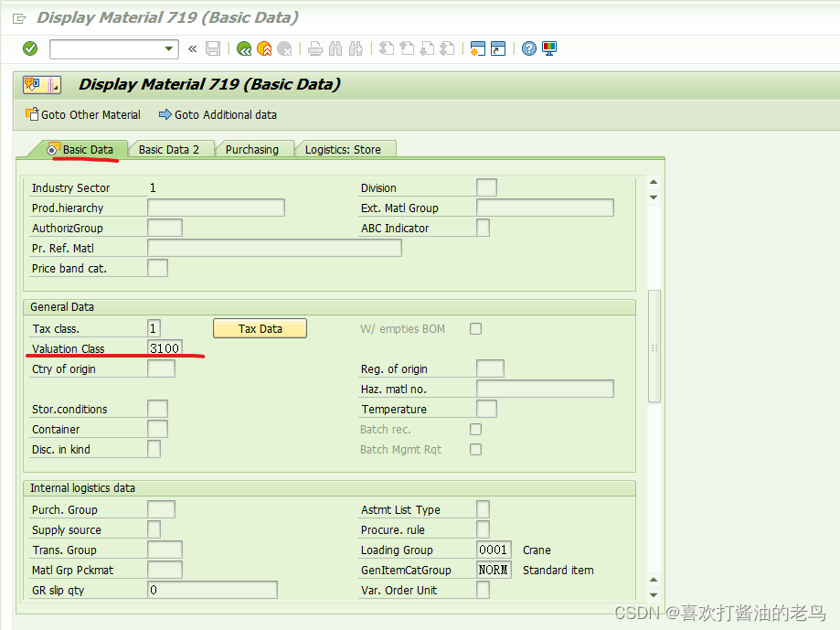
Task: Click the Purch. Group field
Action: [161, 509]
